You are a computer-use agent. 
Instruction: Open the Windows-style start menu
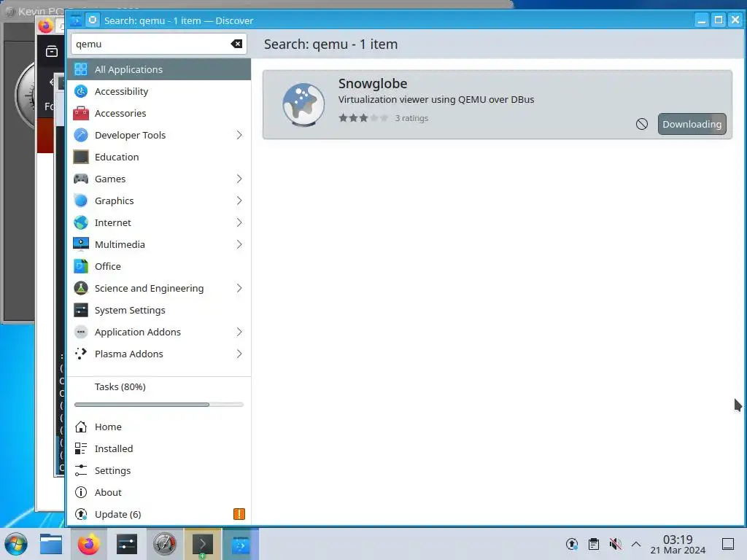[x=16, y=544]
